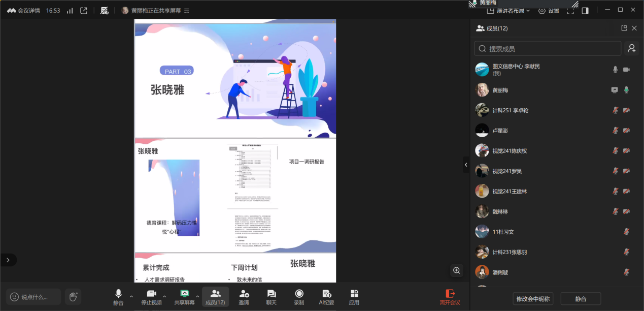Click the 修改会中昵称 button
This screenshot has height=311, width=644.
533,299
